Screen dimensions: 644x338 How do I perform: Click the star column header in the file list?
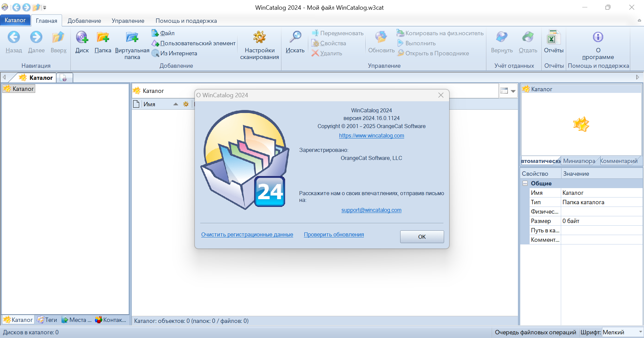pos(186,104)
